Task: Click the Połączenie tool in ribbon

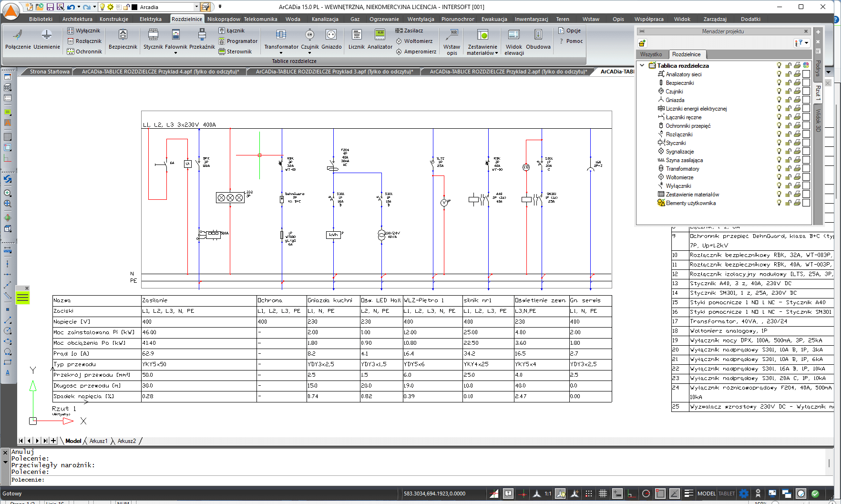Action: click(x=18, y=40)
